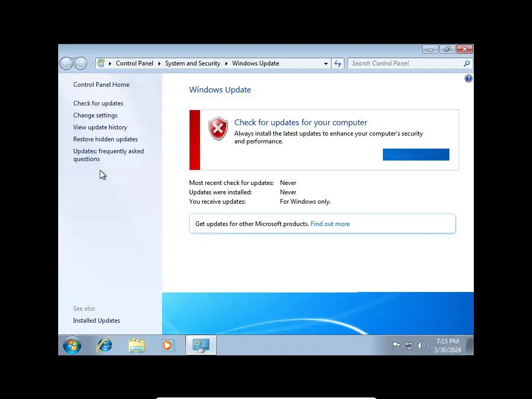Open Control Panel Home

pyautogui.click(x=101, y=85)
